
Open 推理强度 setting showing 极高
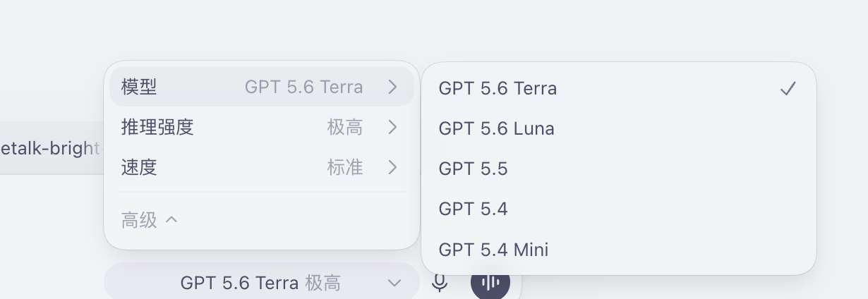(262, 127)
